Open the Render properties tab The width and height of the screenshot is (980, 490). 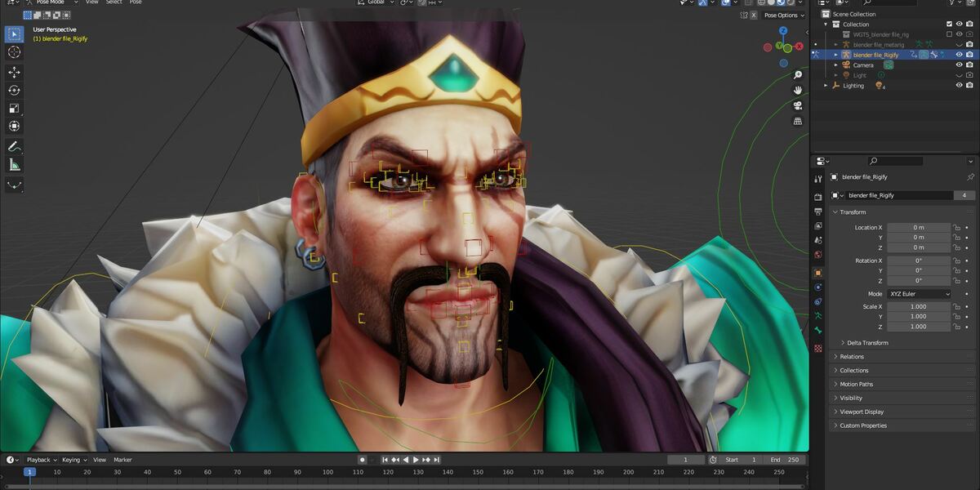(817, 197)
